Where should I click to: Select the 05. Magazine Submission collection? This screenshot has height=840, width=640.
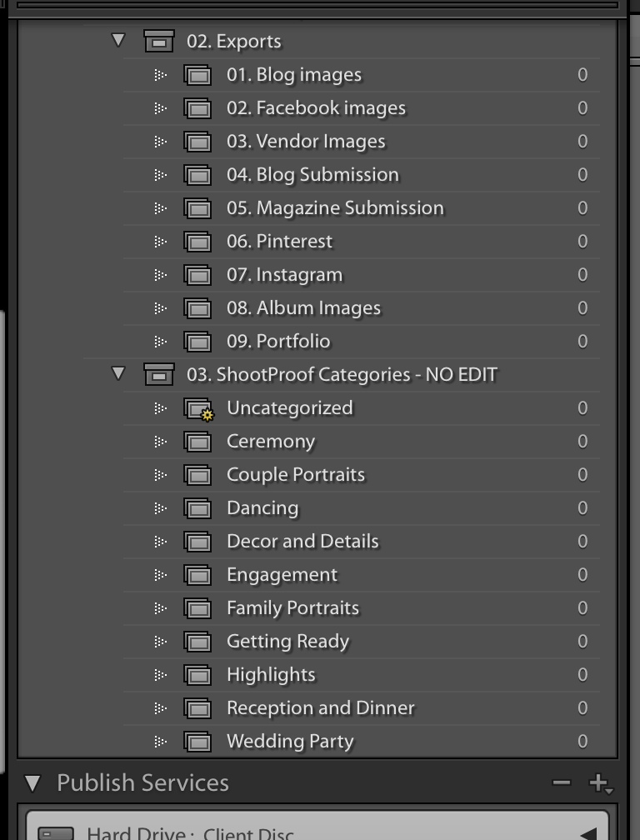(361, 208)
